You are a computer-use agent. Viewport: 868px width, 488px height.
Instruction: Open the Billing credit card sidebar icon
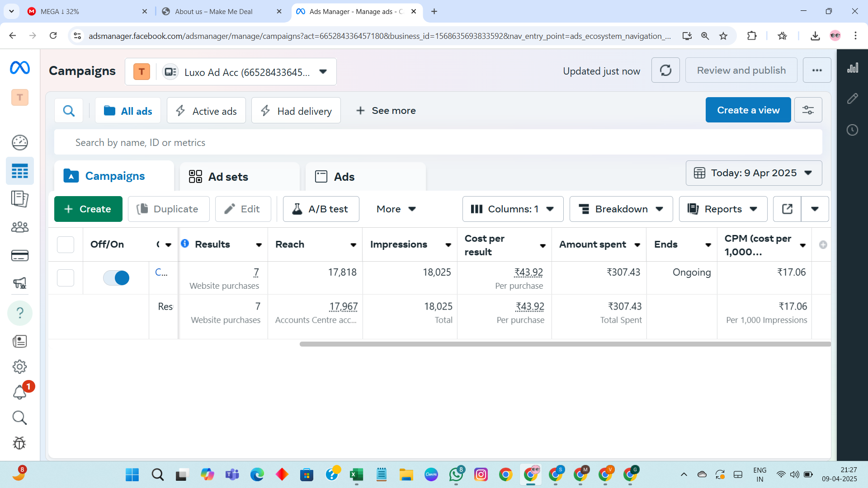(20, 256)
